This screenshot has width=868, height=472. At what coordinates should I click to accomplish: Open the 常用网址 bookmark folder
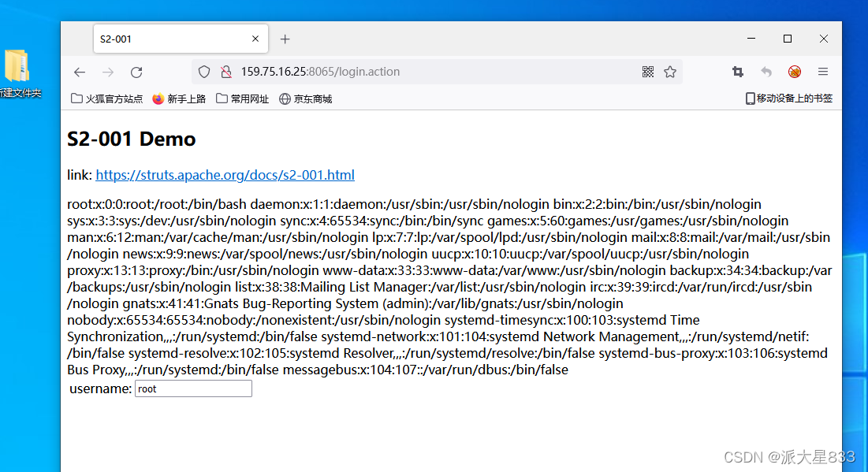243,99
